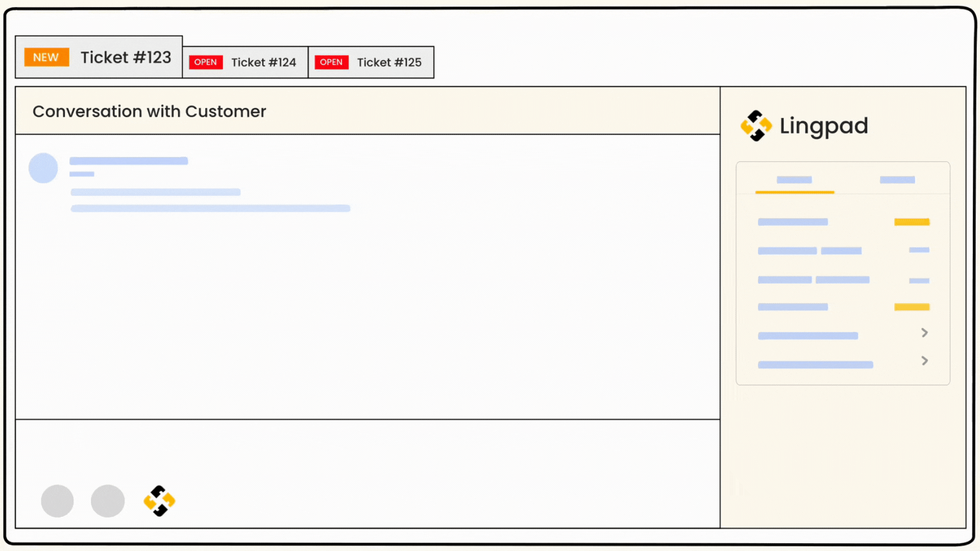The height and width of the screenshot is (551, 980).
Task: Click the orange NEW status badge
Action: 46,57
